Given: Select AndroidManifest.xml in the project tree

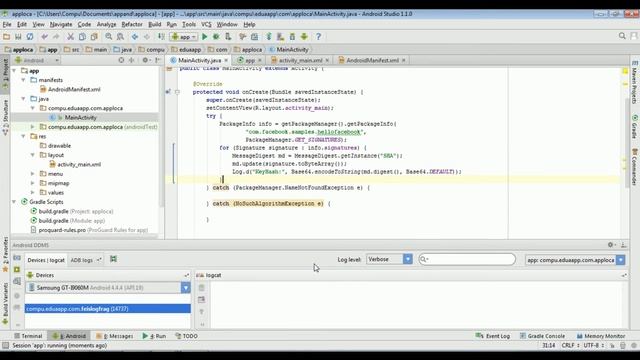Looking at the screenshot, I should pos(74,89).
